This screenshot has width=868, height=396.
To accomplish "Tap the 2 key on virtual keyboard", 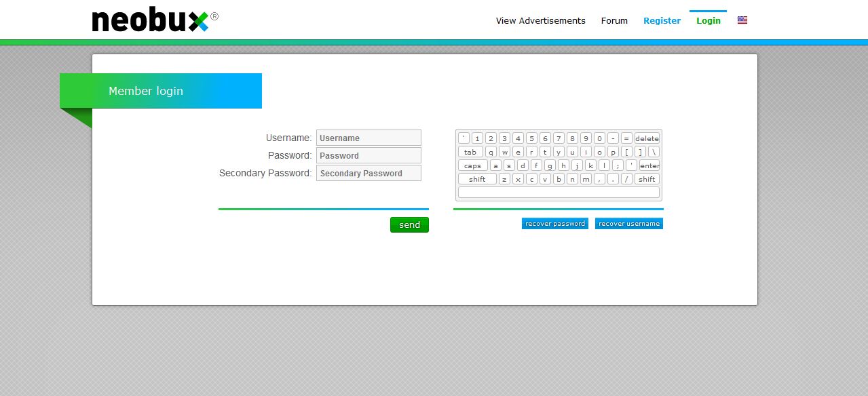I will tap(491, 138).
